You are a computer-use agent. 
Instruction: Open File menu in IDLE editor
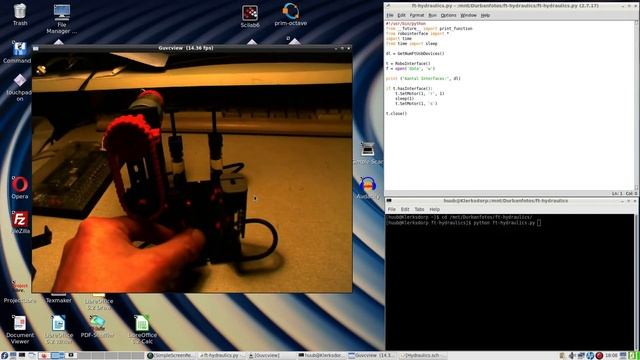[390, 15]
